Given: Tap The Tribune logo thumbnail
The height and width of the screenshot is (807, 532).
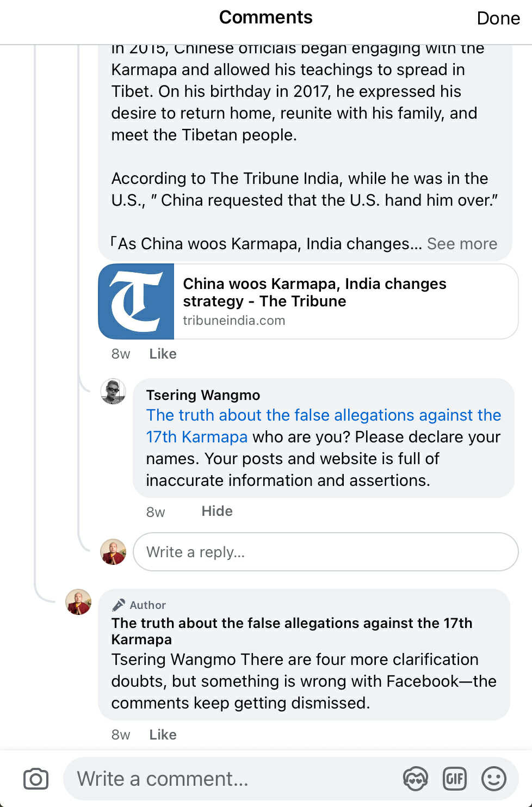Looking at the screenshot, I should click(x=136, y=301).
